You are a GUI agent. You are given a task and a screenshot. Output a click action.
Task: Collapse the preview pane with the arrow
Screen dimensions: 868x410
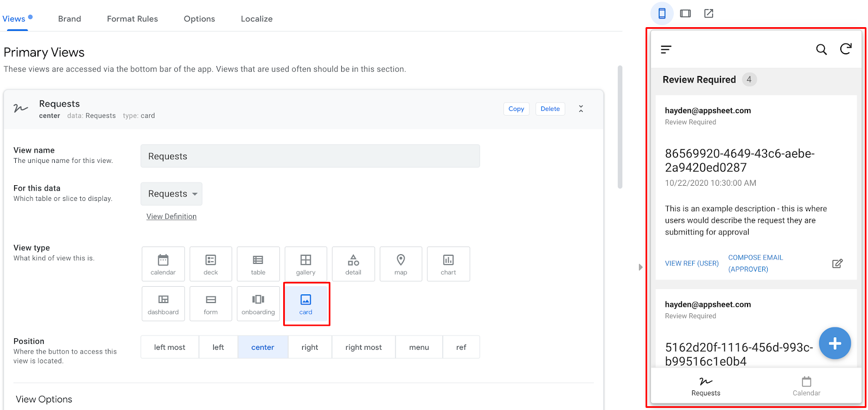tap(640, 267)
